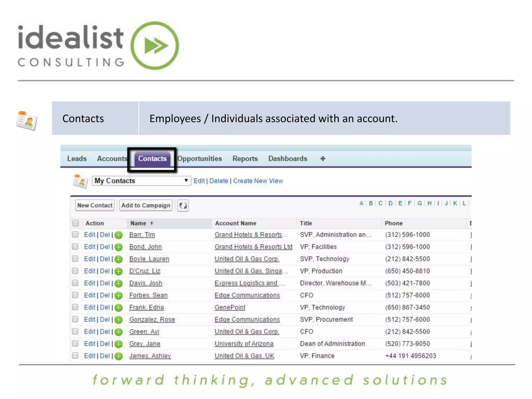Viewport: 532px width, 399px height.
Task: Filter contacts by letter G
Action: 420,203
